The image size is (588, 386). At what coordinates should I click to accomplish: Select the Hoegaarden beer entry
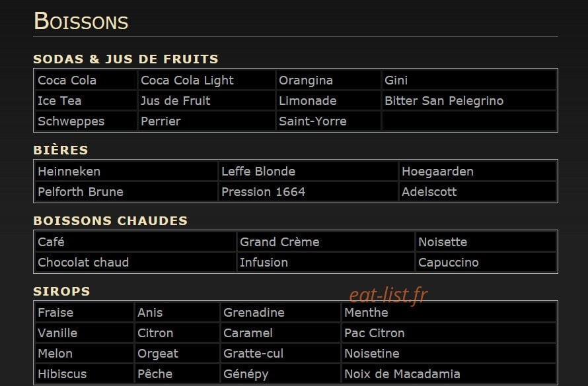(478, 172)
